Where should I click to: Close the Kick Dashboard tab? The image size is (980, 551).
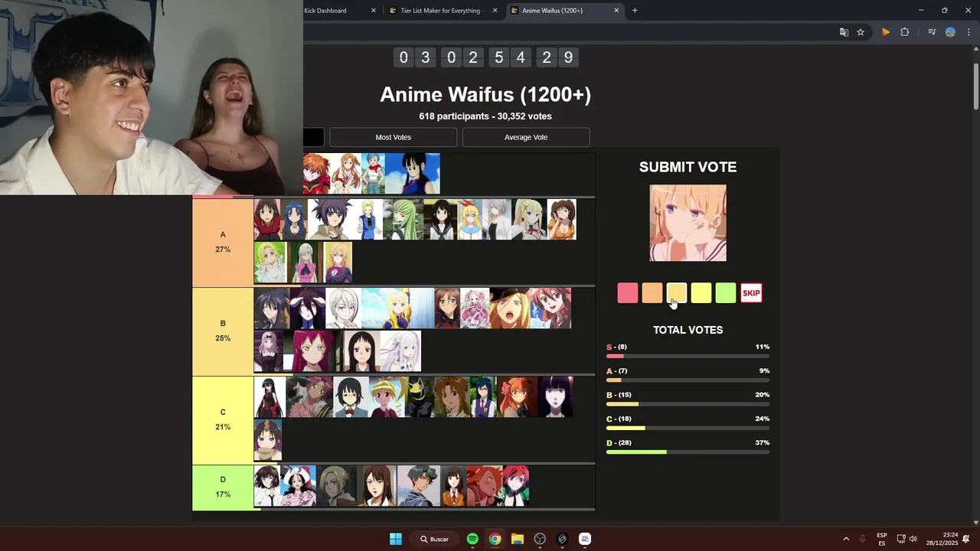click(x=374, y=11)
